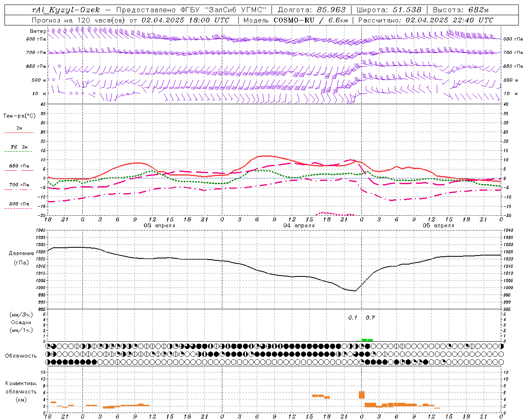Screen dimensions: 525x420
Task: Click the 04 апреля date label
Action: [299, 226]
